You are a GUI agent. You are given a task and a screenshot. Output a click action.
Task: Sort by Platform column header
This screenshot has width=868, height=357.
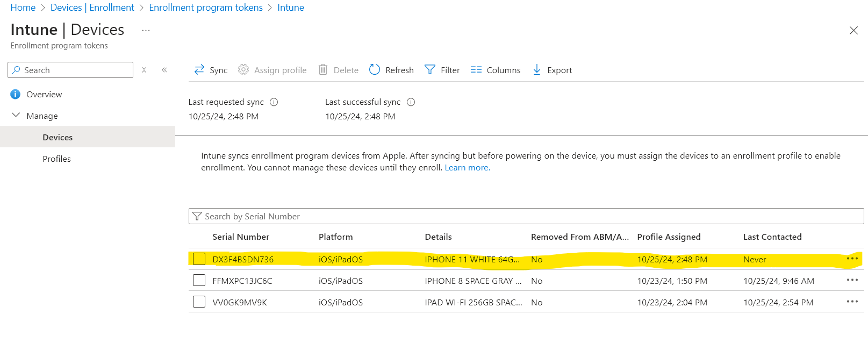click(x=336, y=237)
